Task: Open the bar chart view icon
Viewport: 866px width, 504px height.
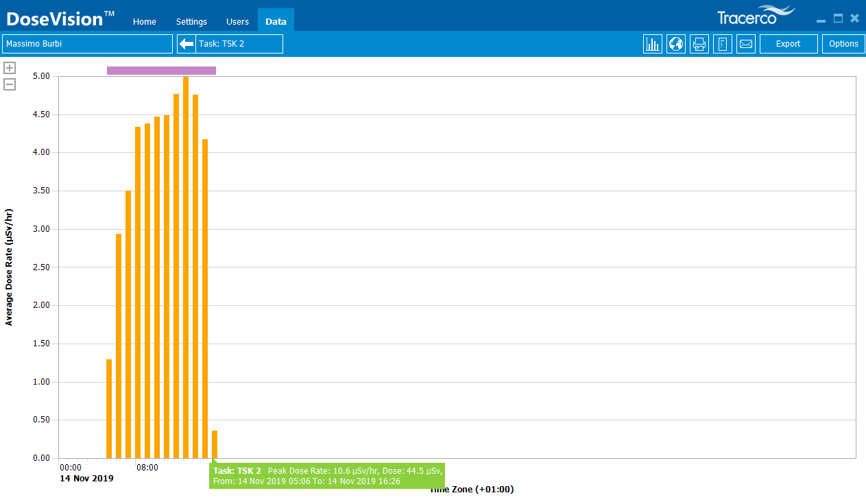Action: click(652, 44)
